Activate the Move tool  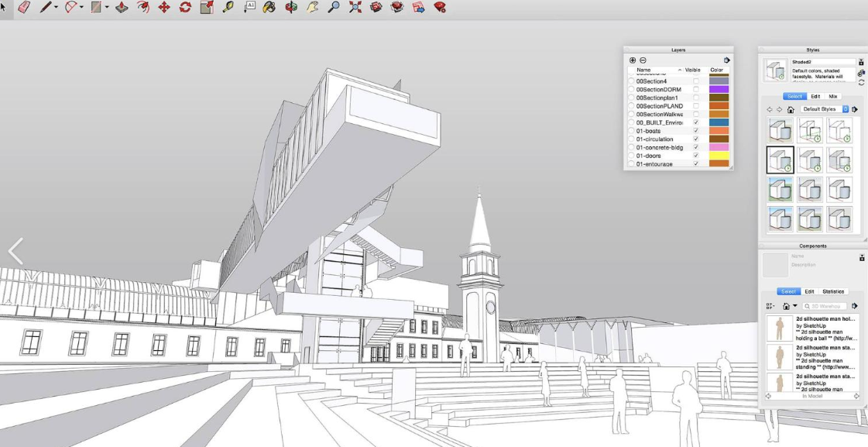coord(164,7)
